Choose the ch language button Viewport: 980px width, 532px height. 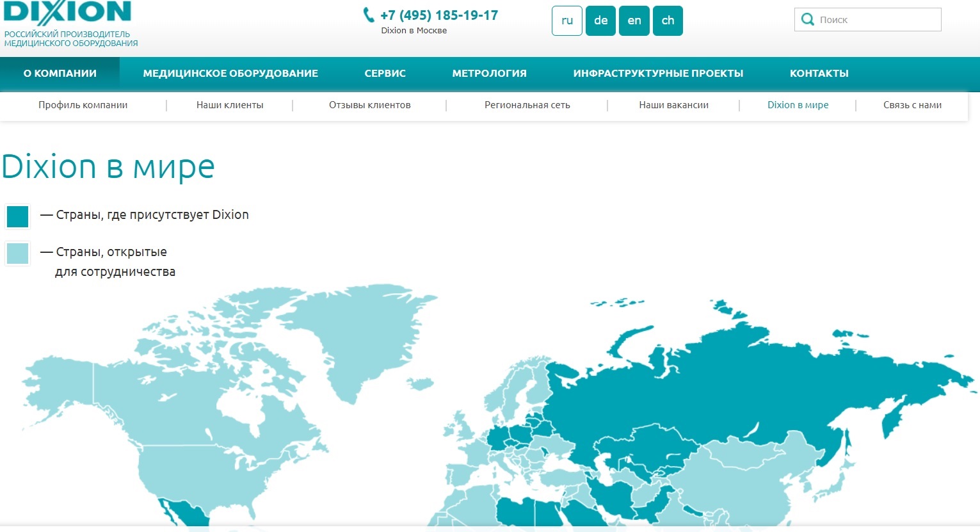click(x=668, y=20)
